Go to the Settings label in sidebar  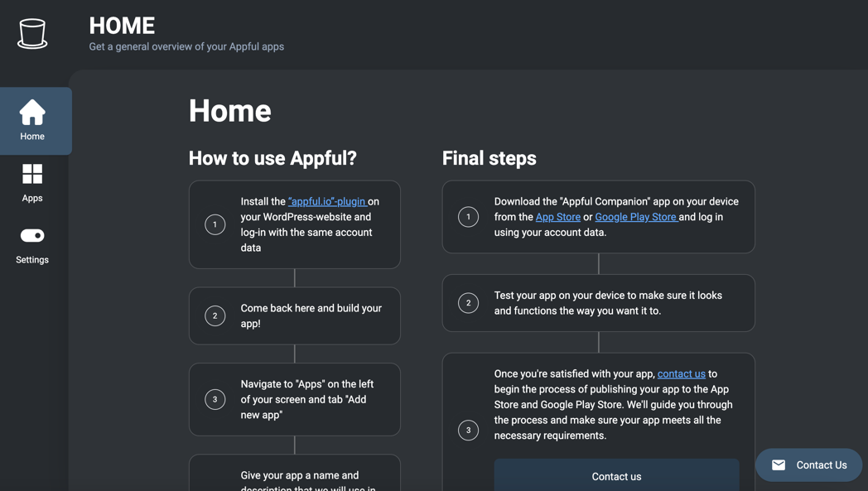point(32,260)
